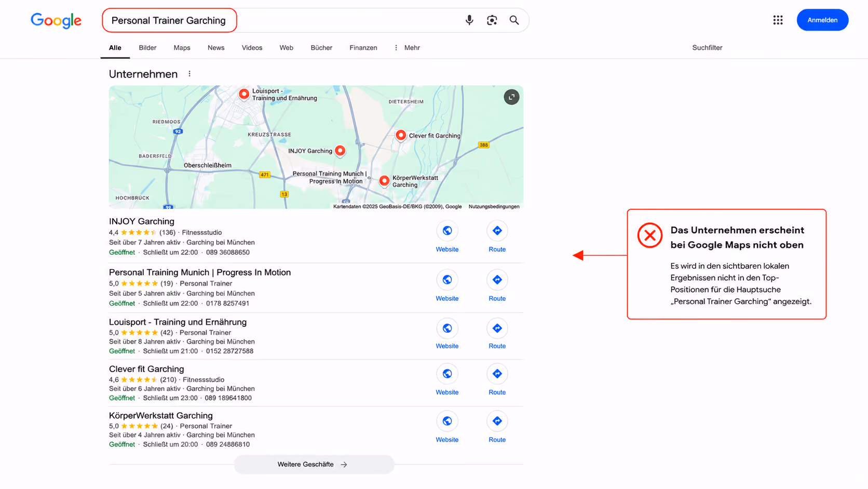This screenshot has height=489, width=868.
Task: Open Weitere Geschäfte for more businesses
Action: click(314, 465)
